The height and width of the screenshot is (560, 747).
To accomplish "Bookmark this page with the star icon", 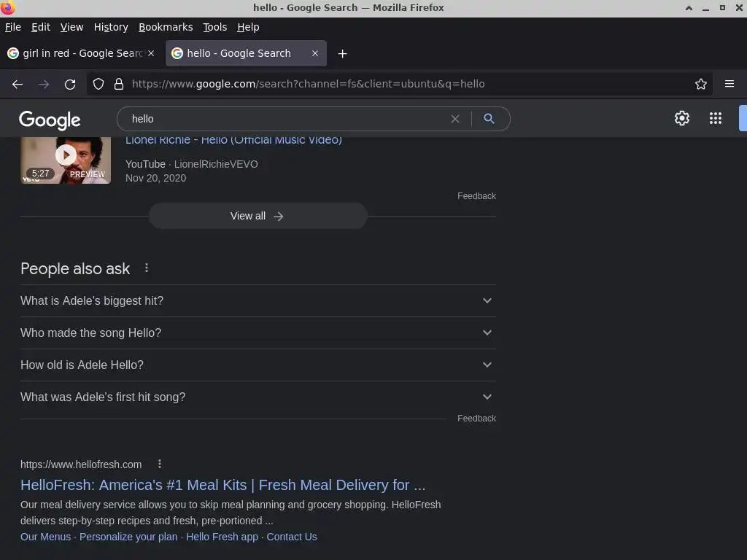I will [700, 85].
